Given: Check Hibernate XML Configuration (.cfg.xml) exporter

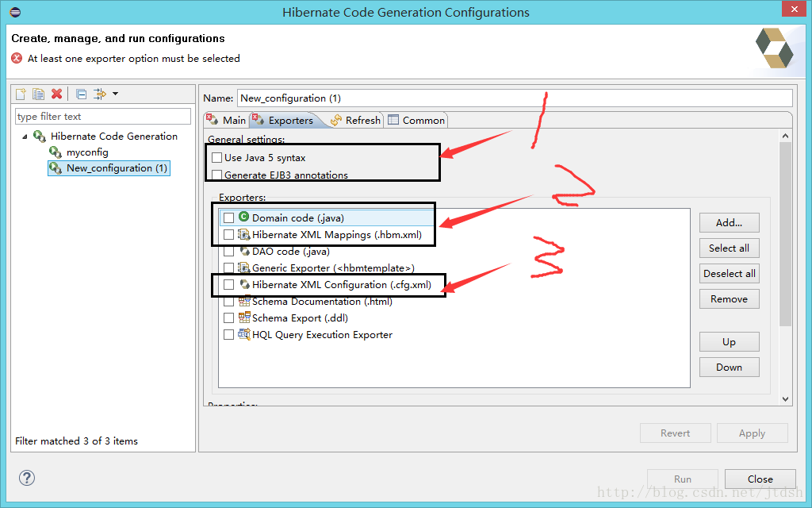Looking at the screenshot, I should tap(228, 285).
